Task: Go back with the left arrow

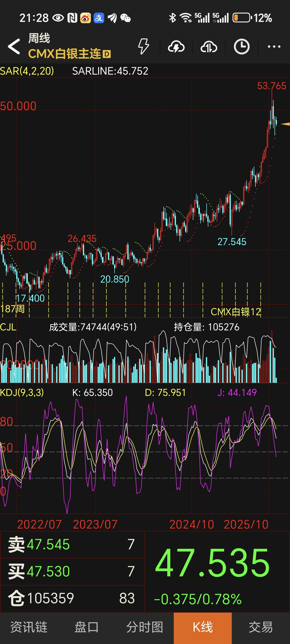Action: [14, 46]
